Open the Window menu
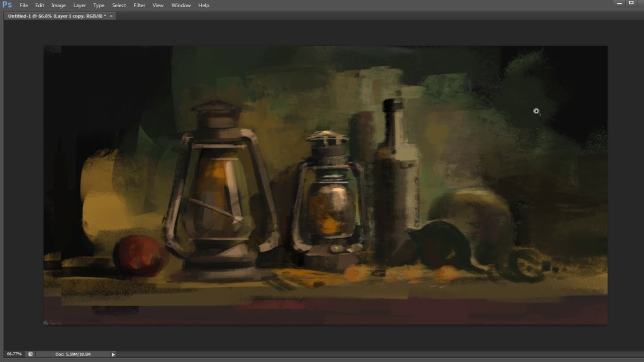644x362 pixels. [x=181, y=5]
